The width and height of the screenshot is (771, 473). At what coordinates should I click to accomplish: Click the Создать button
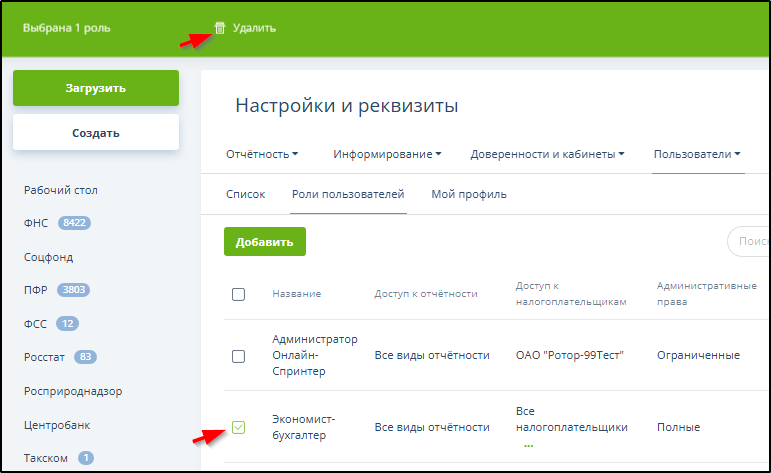click(96, 133)
